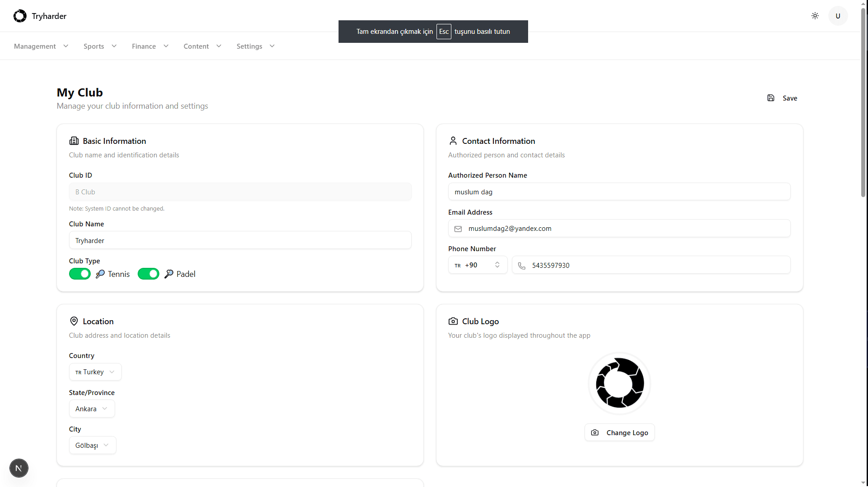Click the map pin icon beside Location
The width and height of the screenshot is (868, 487).
click(x=74, y=321)
